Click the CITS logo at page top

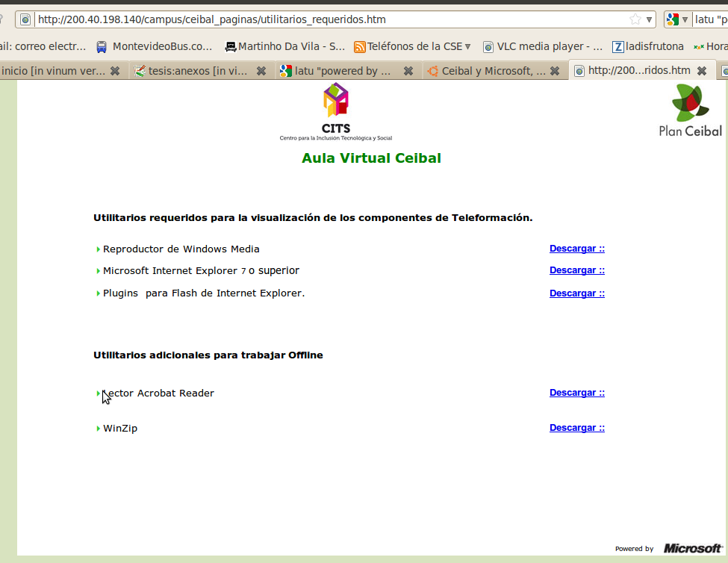tap(336, 112)
